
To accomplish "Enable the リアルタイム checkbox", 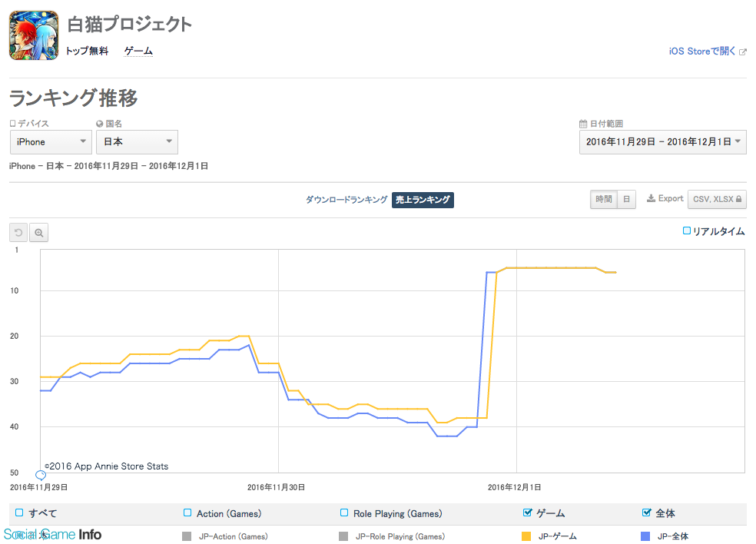I will (x=687, y=231).
